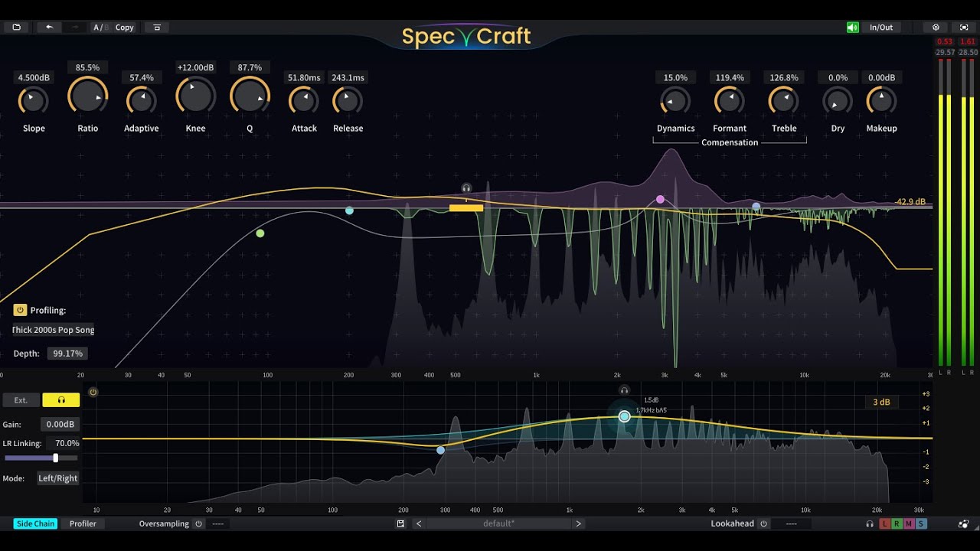Click the Makeup knob
The width and height of the screenshot is (980, 551).
881,100
